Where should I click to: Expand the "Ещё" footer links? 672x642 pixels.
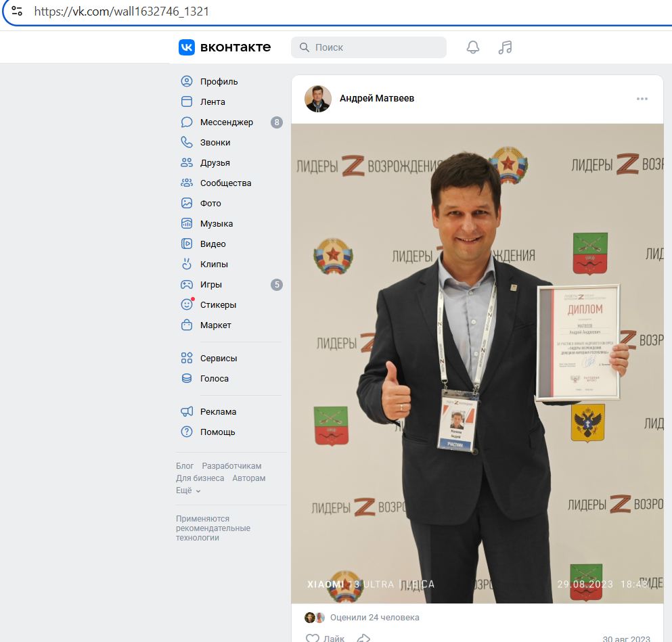[188, 490]
